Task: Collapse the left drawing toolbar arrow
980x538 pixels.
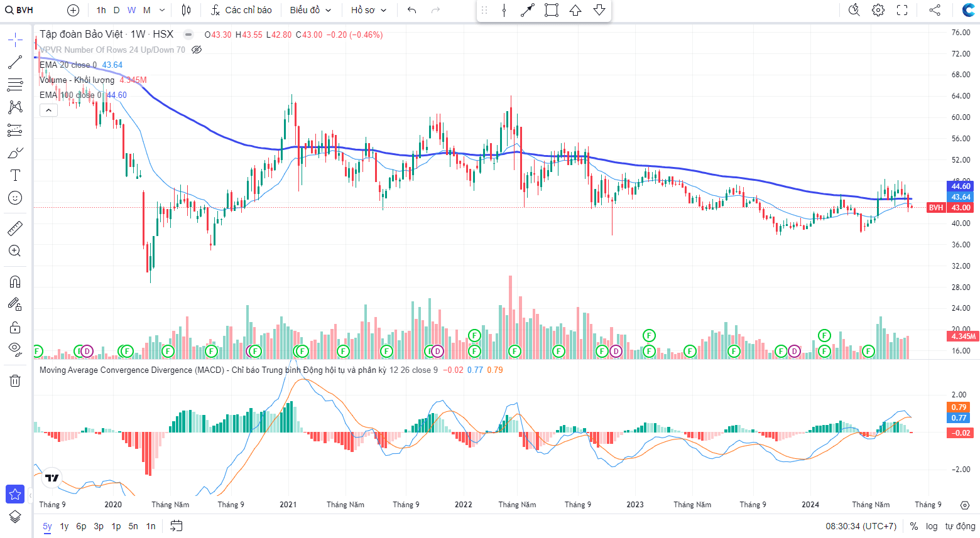Action: pos(30,495)
